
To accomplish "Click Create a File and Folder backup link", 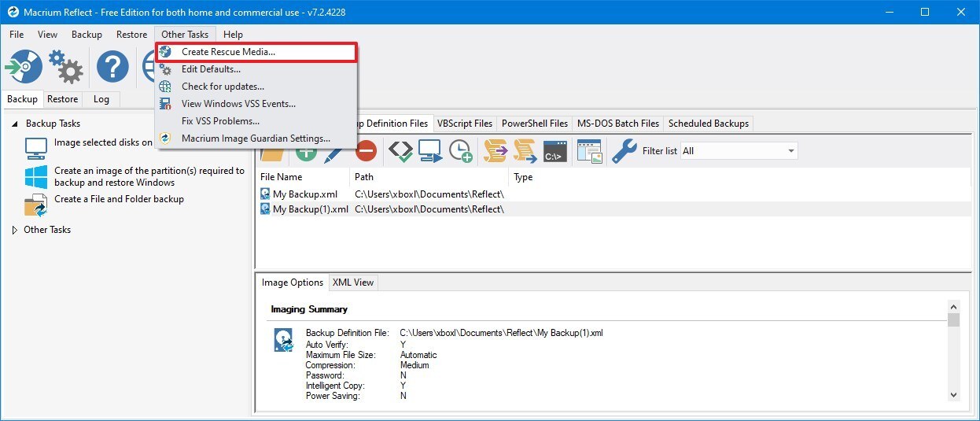I will tap(119, 199).
